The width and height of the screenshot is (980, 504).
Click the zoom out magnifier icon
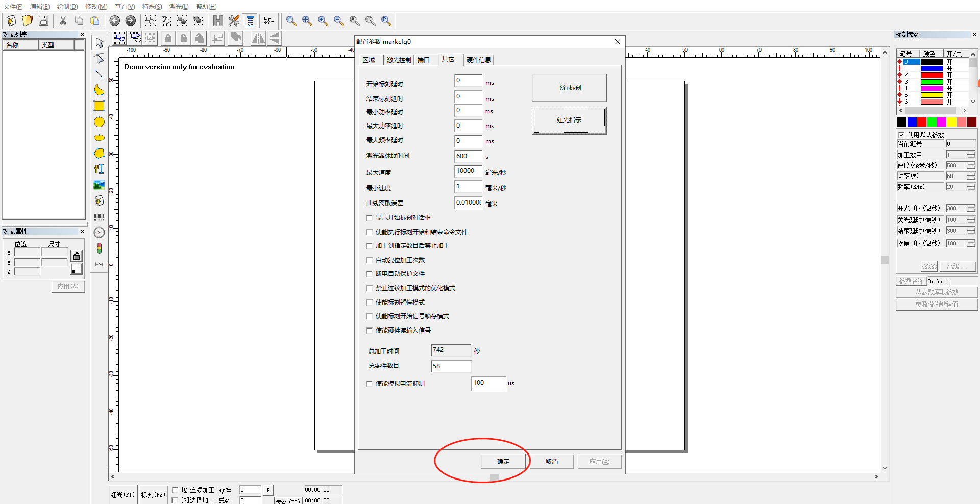click(338, 20)
